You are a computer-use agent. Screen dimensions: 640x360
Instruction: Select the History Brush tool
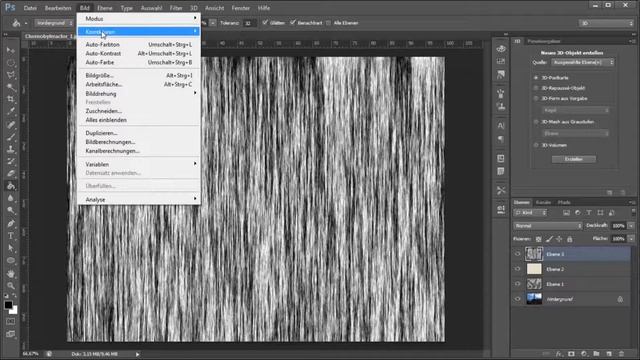click(x=11, y=161)
